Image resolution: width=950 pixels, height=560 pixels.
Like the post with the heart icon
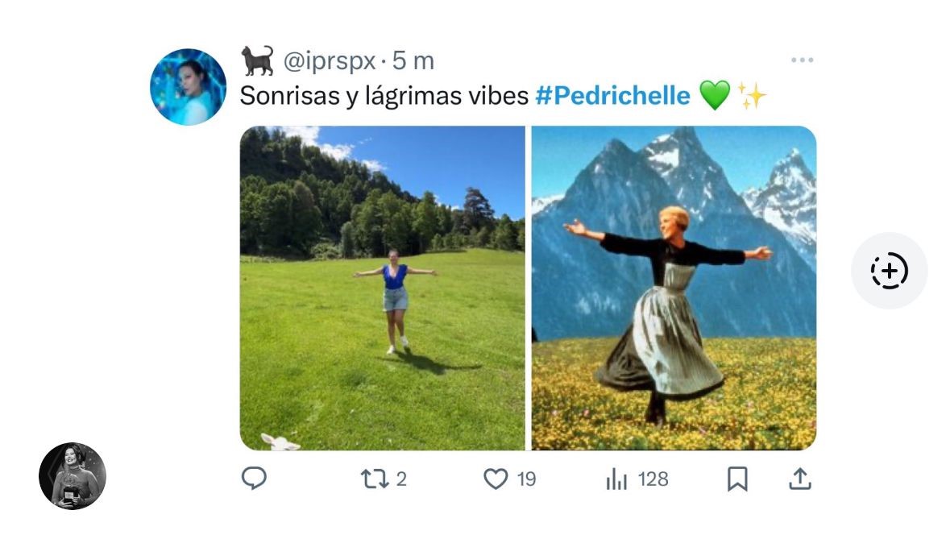pos(496,479)
